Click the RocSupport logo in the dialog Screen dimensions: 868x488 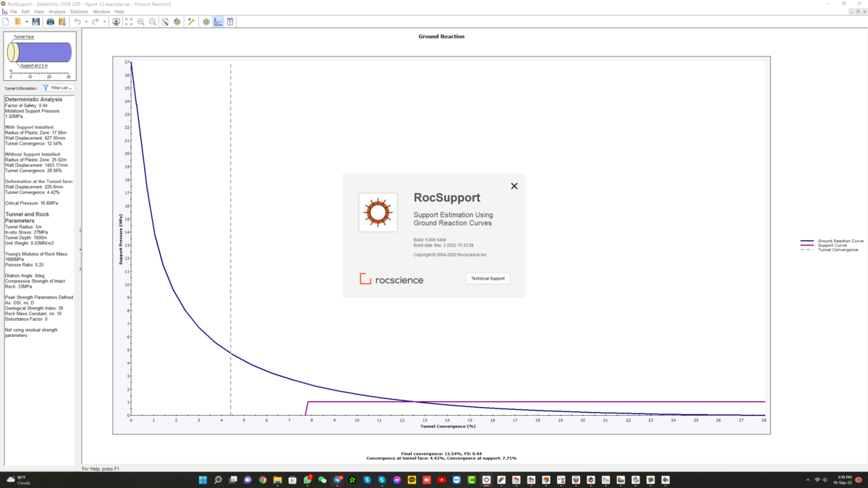(x=378, y=213)
